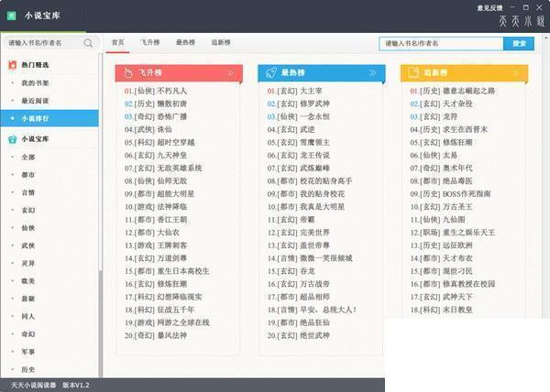Expand 飞升榜 list with double-arrow icon
Viewport: 550px width, 392px height.
tap(230, 73)
